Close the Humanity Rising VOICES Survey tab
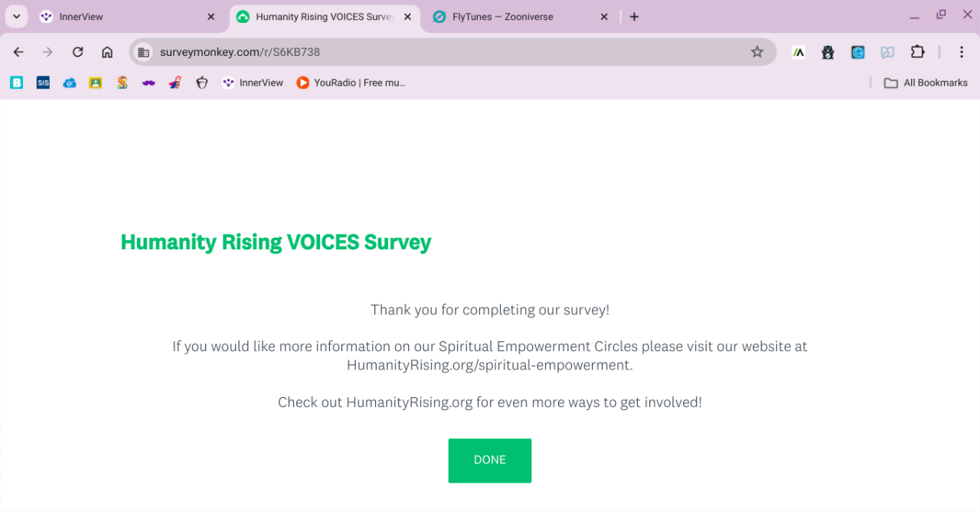The image size is (980, 511). tap(407, 16)
